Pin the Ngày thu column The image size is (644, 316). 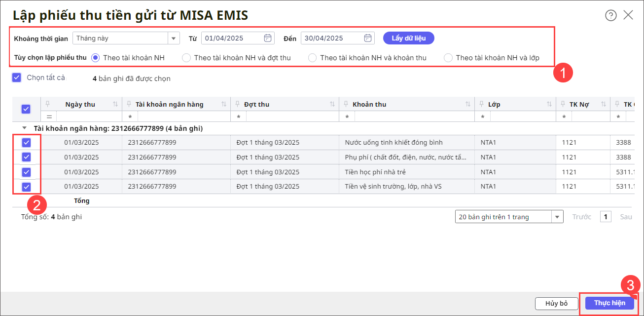click(x=48, y=104)
